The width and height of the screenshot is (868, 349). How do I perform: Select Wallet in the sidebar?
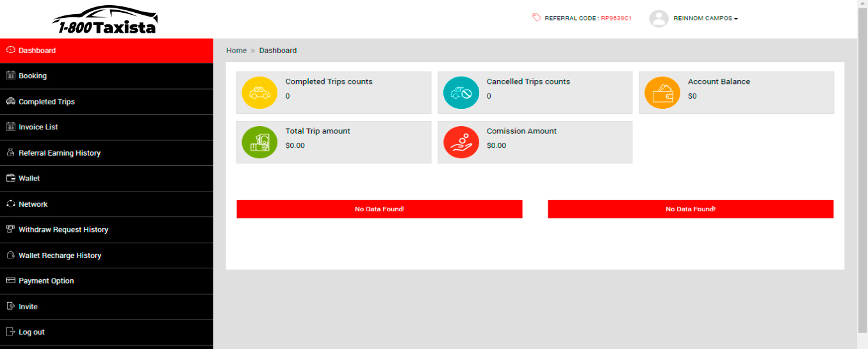106,178
